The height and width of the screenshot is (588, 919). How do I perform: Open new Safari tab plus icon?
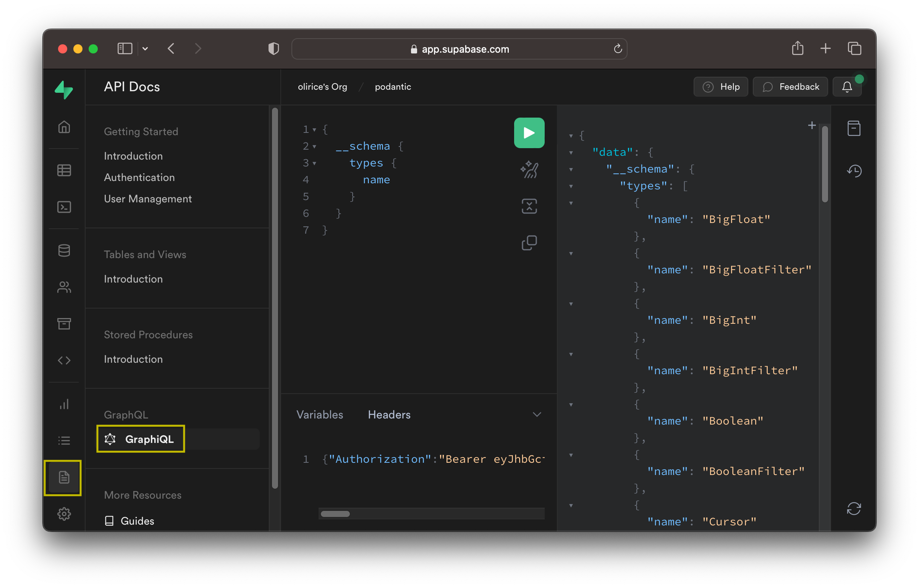pyautogui.click(x=825, y=48)
